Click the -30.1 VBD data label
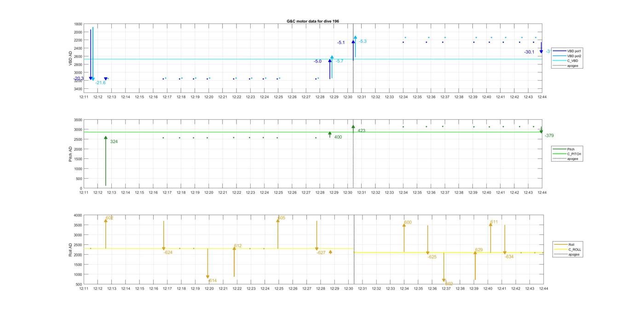Viewport: 644px width, 319px height. [529, 52]
